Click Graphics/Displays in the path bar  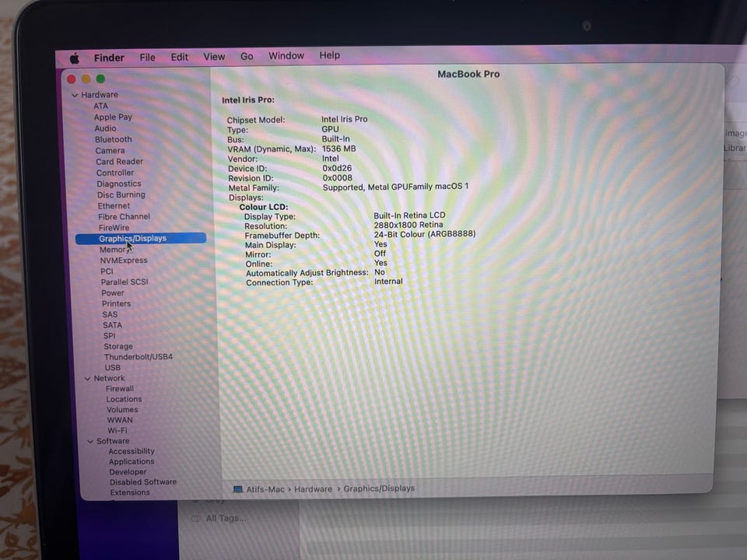pos(379,488)
